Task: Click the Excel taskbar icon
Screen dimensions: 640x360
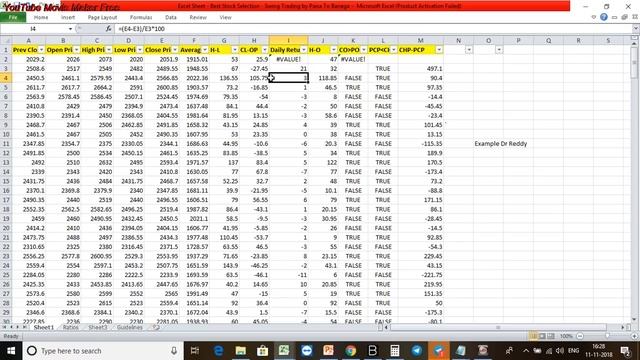Action: 284,351
